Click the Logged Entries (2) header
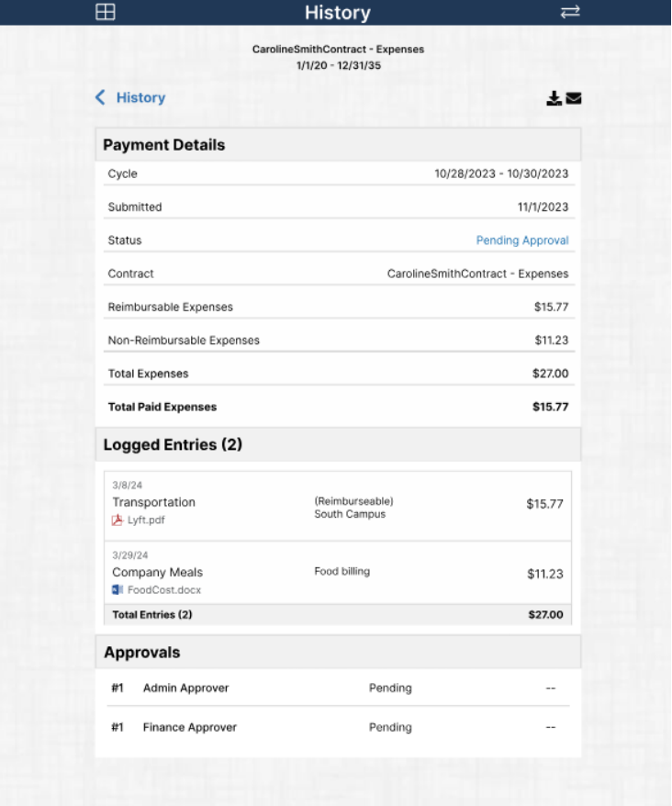The image size is (672, 806). click(x=173, y=445)
